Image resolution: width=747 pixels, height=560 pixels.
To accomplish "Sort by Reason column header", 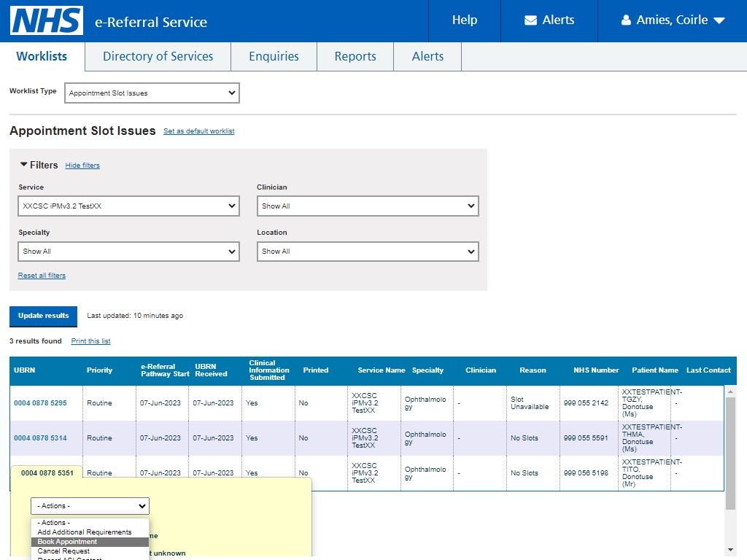I will [533, 370].
